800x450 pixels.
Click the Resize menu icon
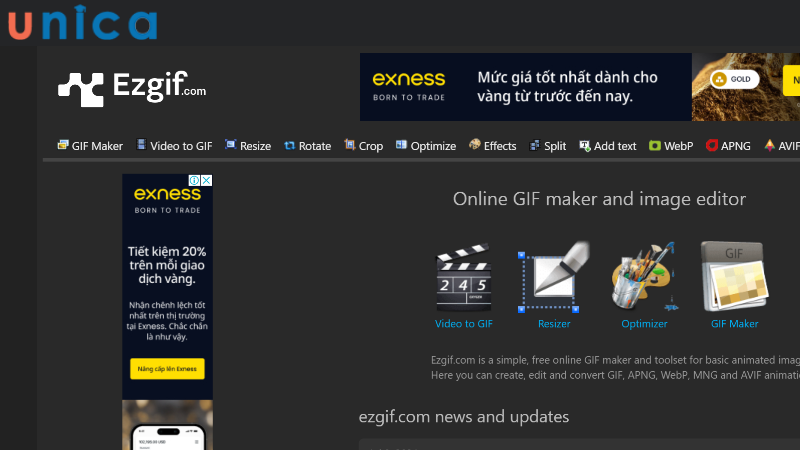click(x=231, y=145)
